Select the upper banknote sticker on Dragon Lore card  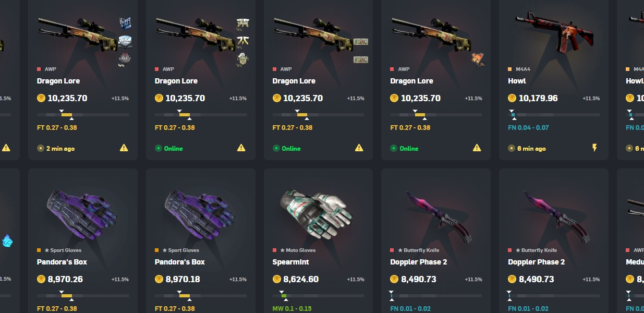[x=361, y=42]
